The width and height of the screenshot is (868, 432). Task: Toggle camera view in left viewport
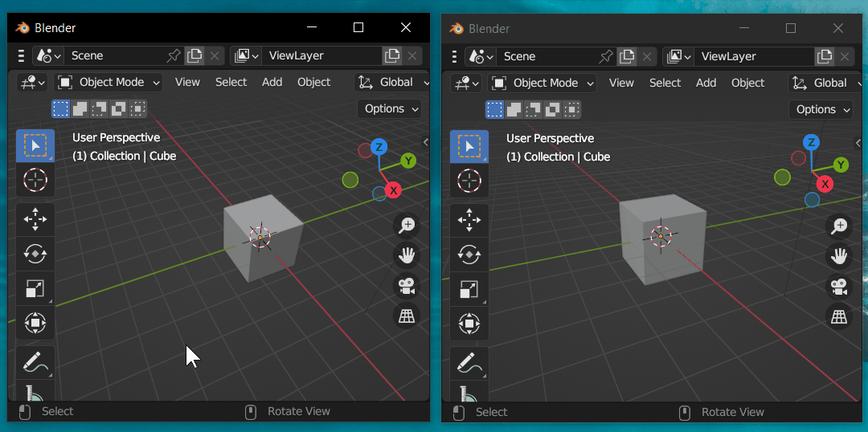[407, 286]
